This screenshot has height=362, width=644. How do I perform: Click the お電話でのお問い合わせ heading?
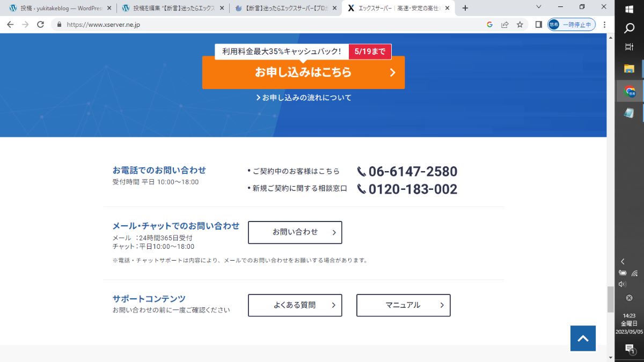[159, 170]
